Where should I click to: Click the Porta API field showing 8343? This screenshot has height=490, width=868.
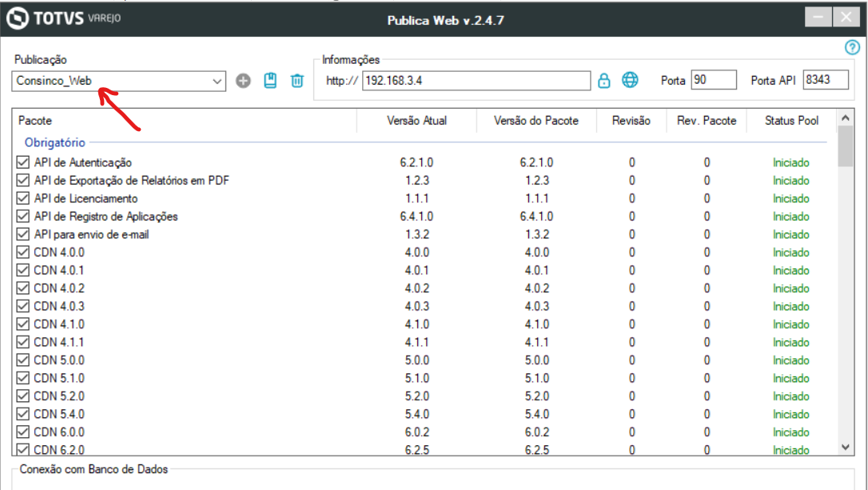click(x=826, y=80)
